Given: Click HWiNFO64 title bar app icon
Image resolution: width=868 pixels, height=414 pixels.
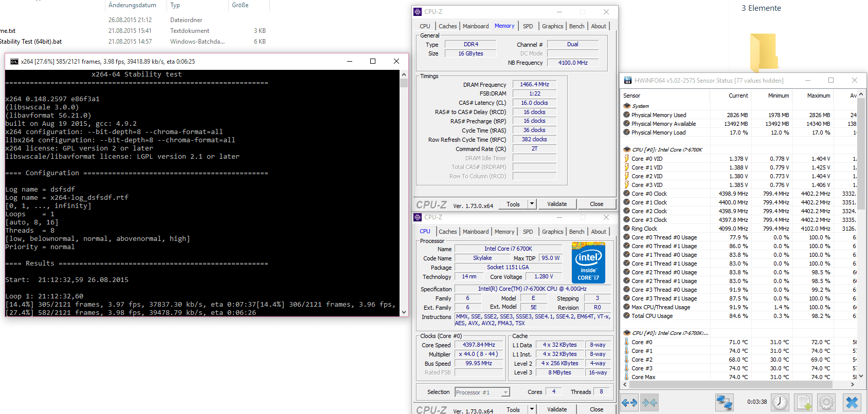Looking at the screenshot, I should [x=628, y=81].
